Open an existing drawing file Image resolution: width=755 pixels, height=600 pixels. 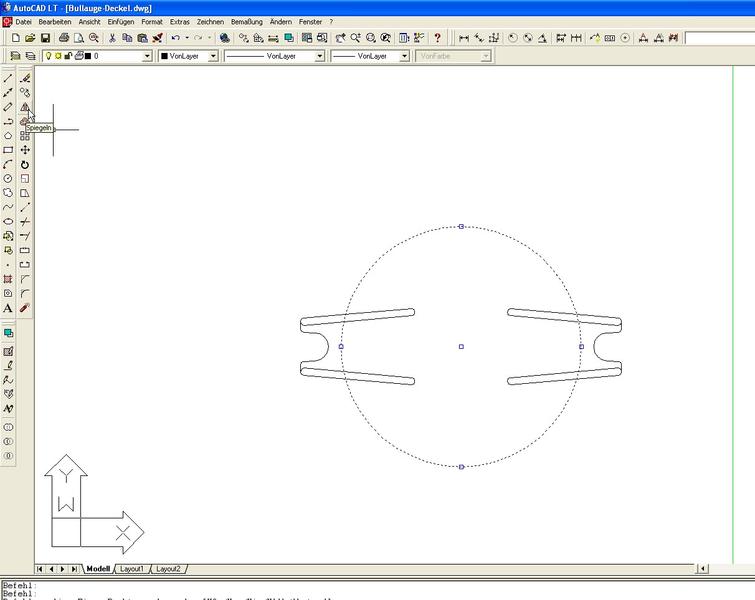click(x=30, y=38)
